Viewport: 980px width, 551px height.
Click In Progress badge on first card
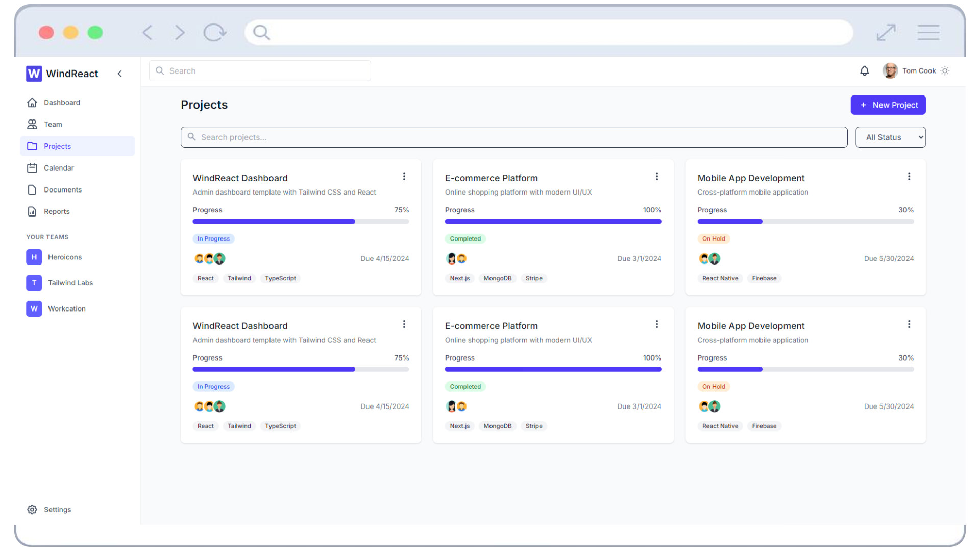tap(213, 239)
